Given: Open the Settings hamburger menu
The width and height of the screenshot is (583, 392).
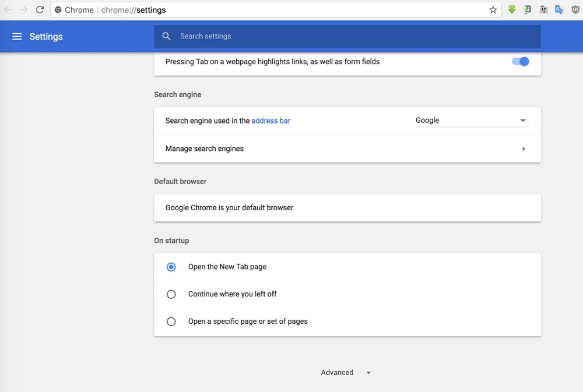Looking at the screenshot, I should 17,37.
